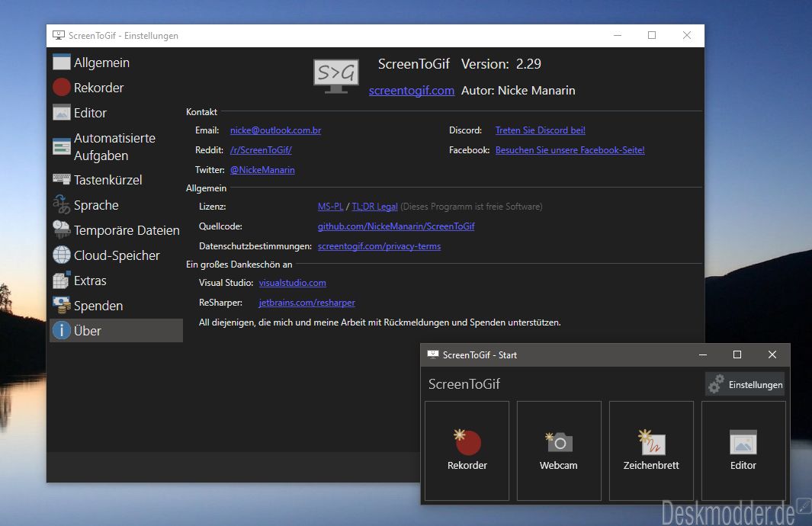Image resolution: width=812 pixels, height=526 pixels.
Task: Open the TL;DR Legal link
Action: [x=375, y=206]
